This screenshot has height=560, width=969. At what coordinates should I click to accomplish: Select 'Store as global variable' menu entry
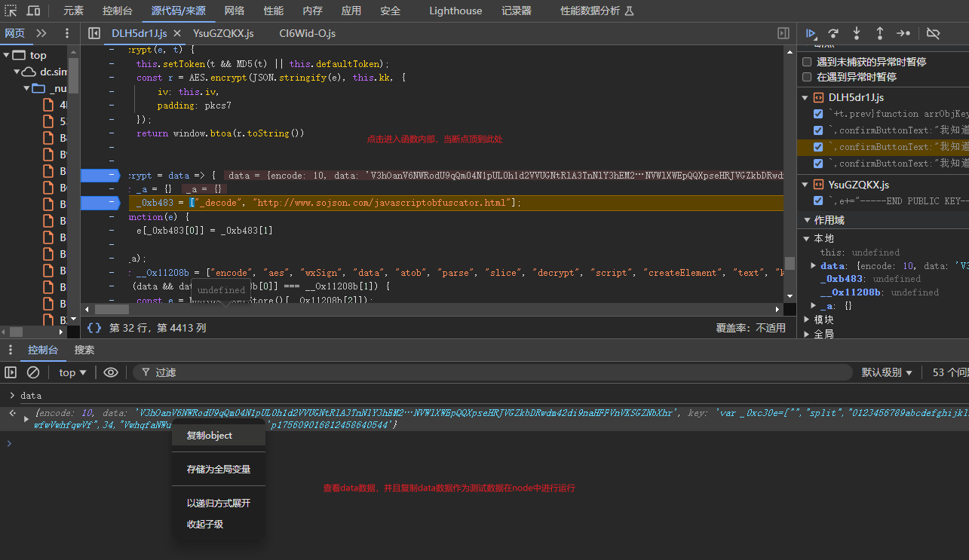(218, 470)
